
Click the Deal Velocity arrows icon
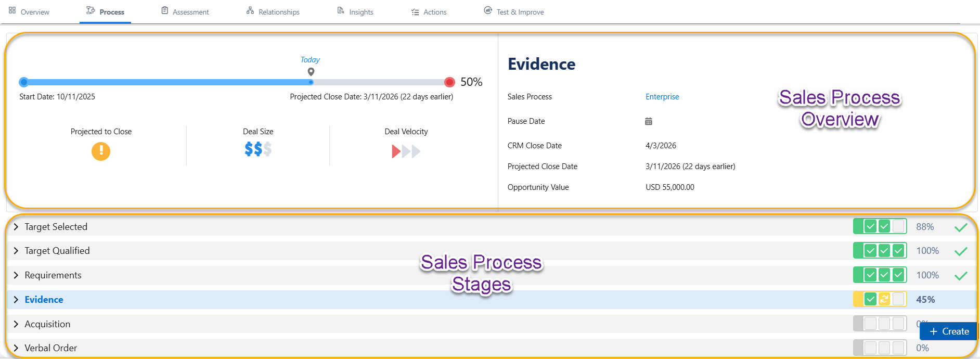pyautogui.click(x=406, y=151)
